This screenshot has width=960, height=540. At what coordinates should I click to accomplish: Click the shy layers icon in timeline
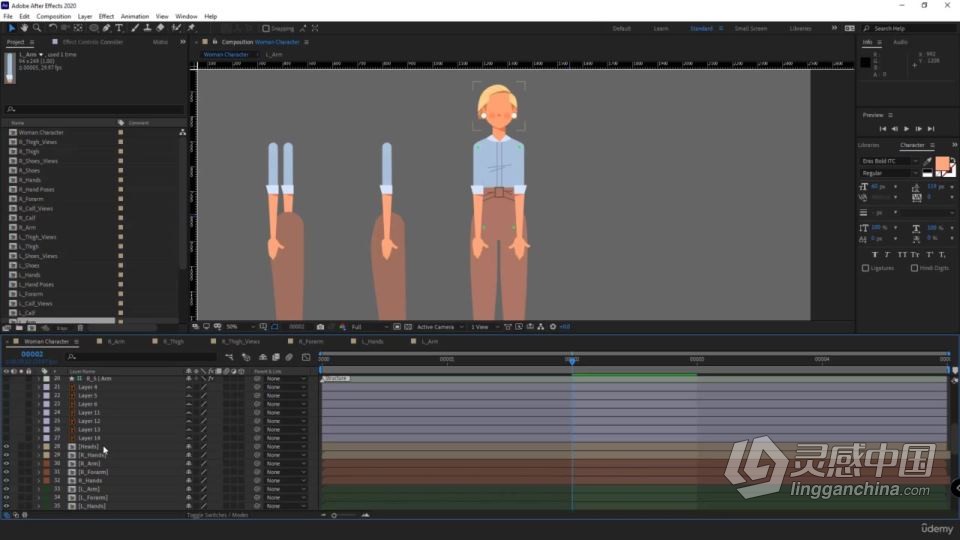pyautogui.click(x=263, y=357)
